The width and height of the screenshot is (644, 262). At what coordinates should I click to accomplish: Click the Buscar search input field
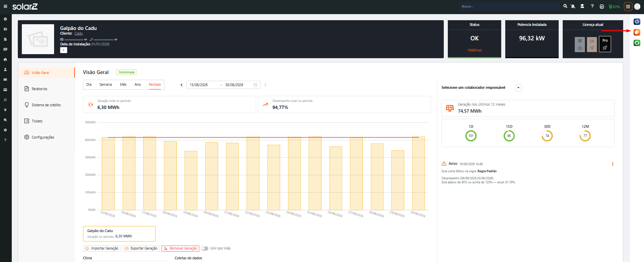pos(509,6)
